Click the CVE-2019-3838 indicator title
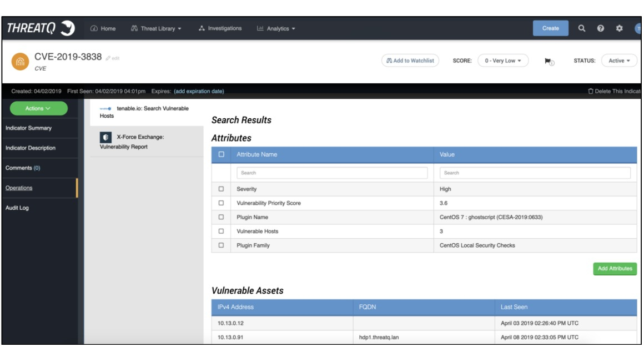Screen dimensions: 644x362 [x=68, y=57]
